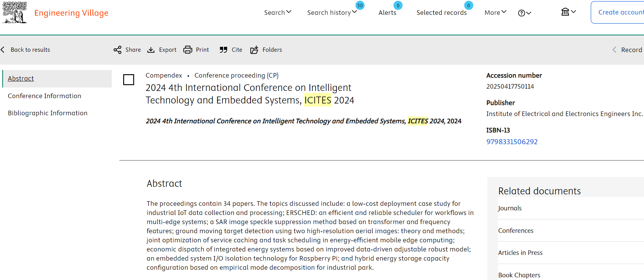
Task: Click the Compendex database label
Action: click(x=164, y=75)
